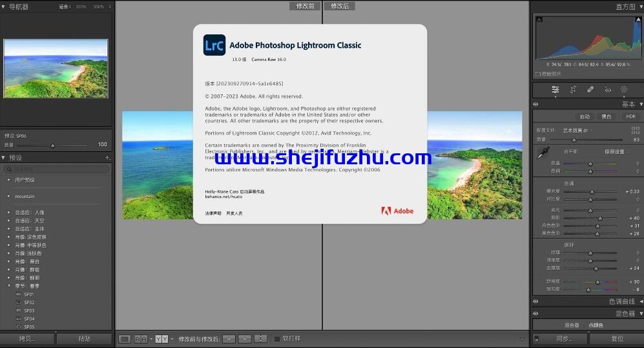Open the 开发人员 developers link
This screenshot has width=644, height=348.
click(x=234, y=213)
